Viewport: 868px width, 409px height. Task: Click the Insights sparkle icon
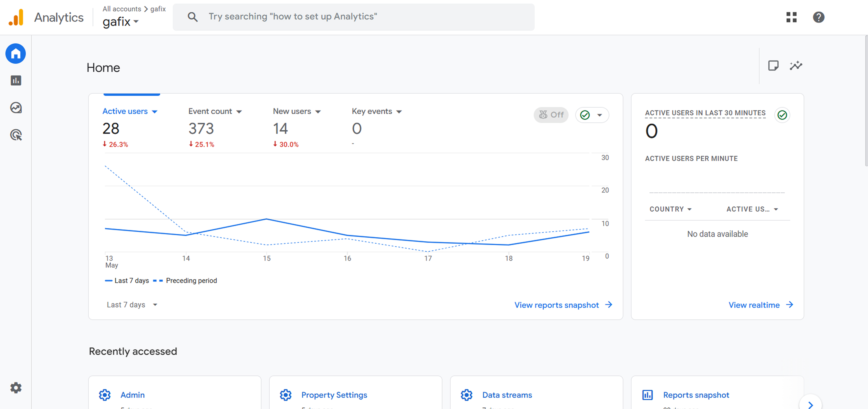[796, 66]
